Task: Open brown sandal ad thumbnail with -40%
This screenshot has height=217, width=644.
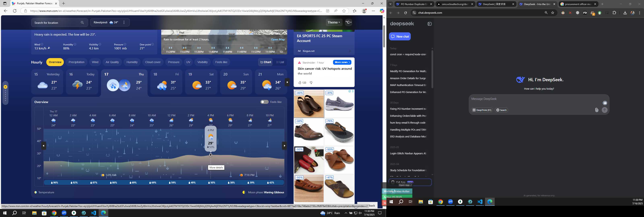Action: [x=309, y=104]
